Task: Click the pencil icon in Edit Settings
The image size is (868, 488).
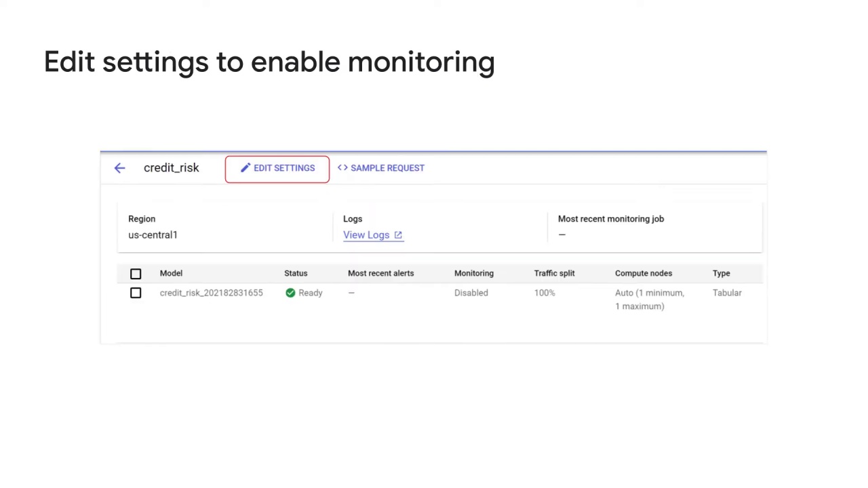Action: [245, 167]
